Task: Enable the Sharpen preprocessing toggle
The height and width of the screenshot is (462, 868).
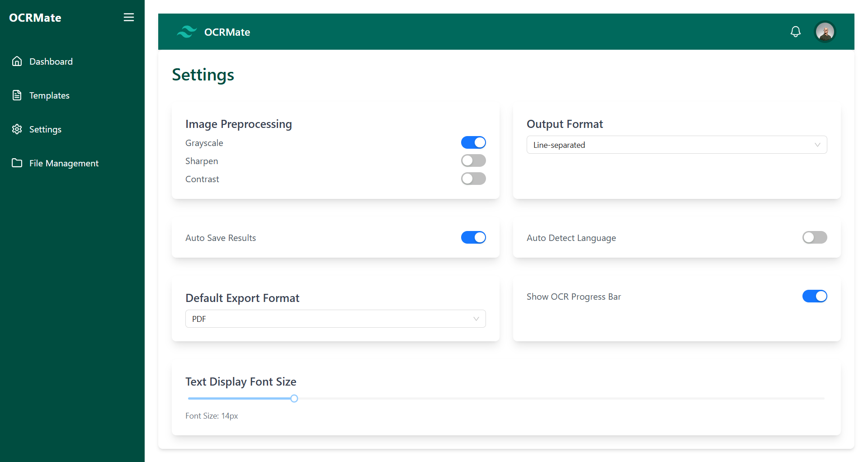Action: tap(473, 160)
